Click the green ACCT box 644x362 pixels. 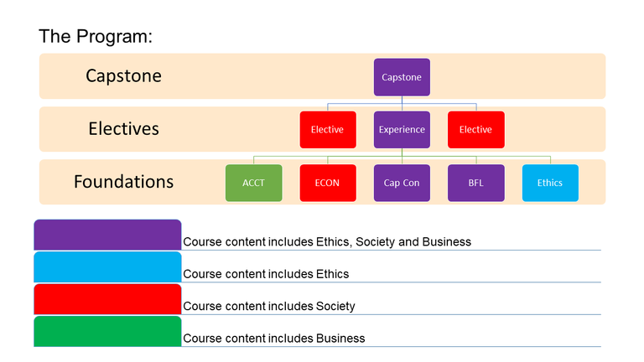[254, 183]
